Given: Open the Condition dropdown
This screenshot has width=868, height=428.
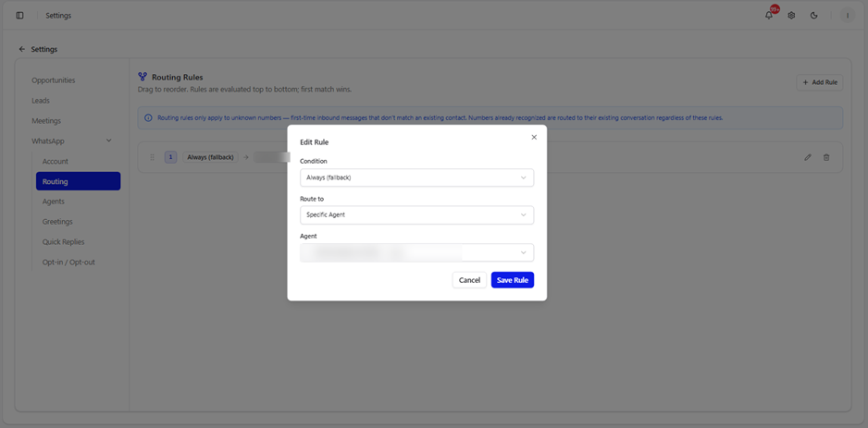Looking at the screenshot, I should tap(416, 177).
